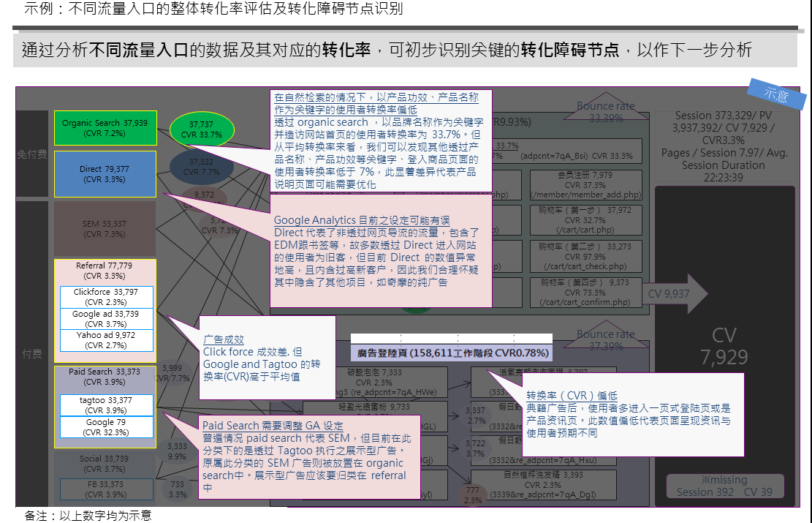Select the tagtoo 33,377 box
Screen dimensions: 812x523
(106, 405)
